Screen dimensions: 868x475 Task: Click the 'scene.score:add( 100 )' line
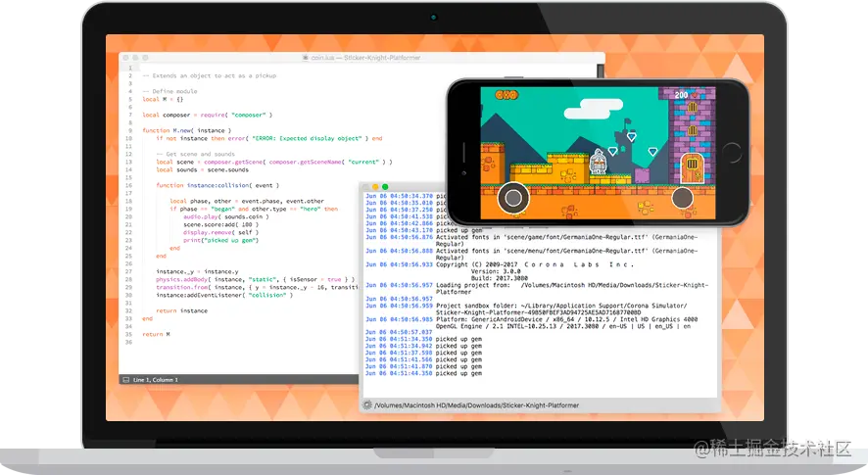220,224
